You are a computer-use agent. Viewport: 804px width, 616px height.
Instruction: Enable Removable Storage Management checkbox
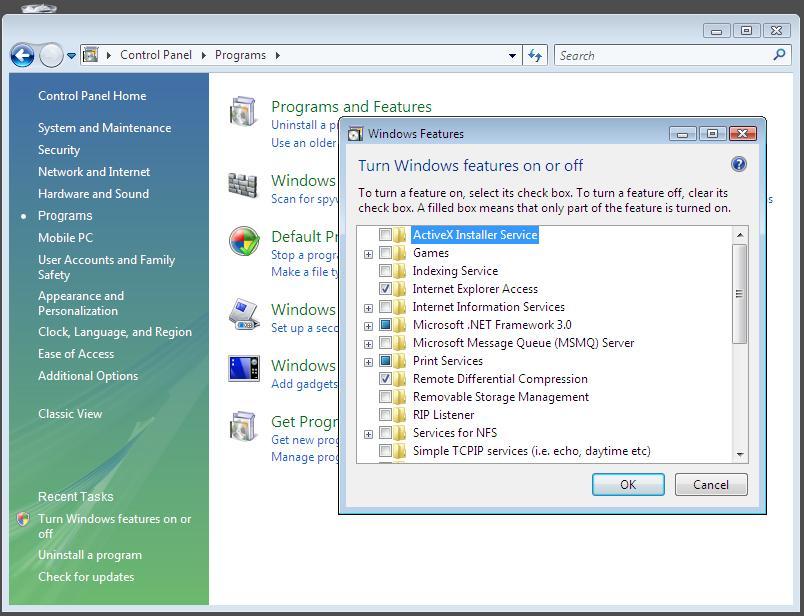click(385, 396)
